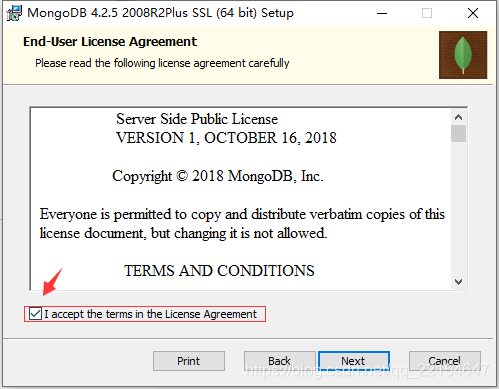Click the 'Copyright © 2018 MongoDB, Inc.' line
This screenshot has width=499, height=389.
218,176
